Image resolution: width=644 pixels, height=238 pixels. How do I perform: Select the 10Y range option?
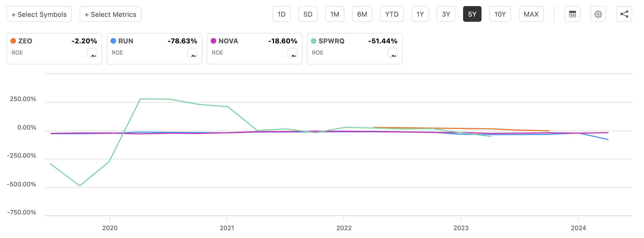tap(500, 14)
